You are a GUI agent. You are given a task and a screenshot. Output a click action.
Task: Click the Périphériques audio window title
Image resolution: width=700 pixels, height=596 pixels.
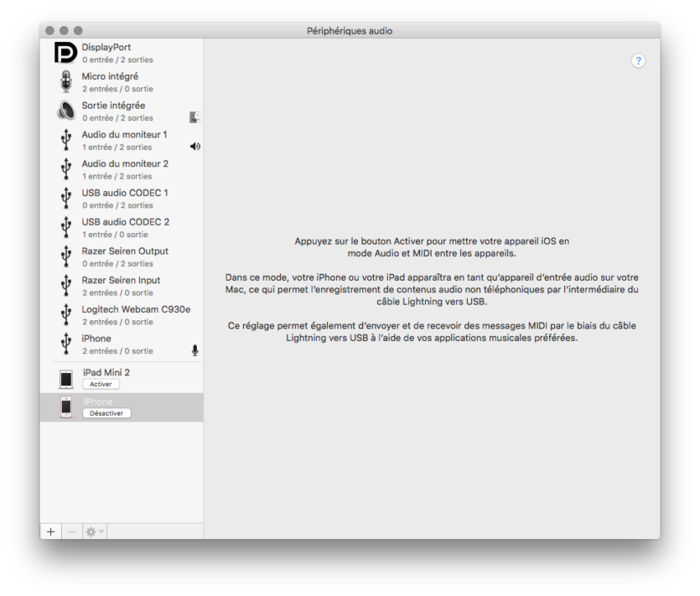tap(349, 30)
